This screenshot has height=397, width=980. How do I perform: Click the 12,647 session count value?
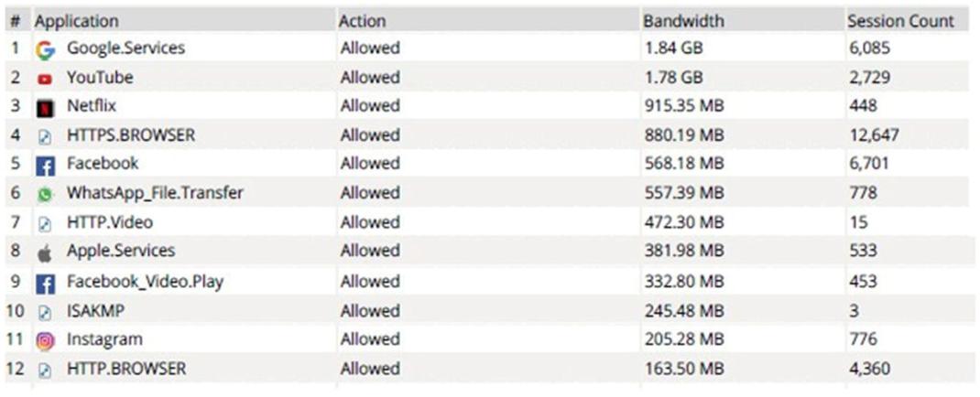pos(874,135)
